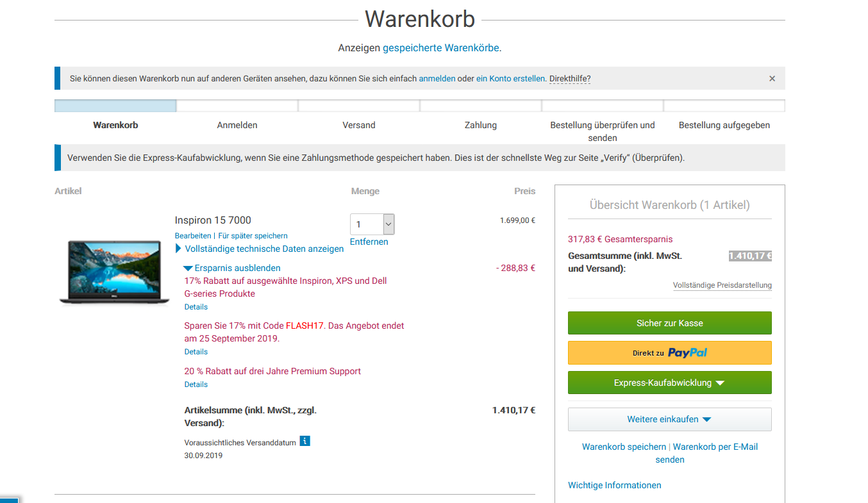Open Direkthilfe help link
868x503 pixels.
click(569, 79)
